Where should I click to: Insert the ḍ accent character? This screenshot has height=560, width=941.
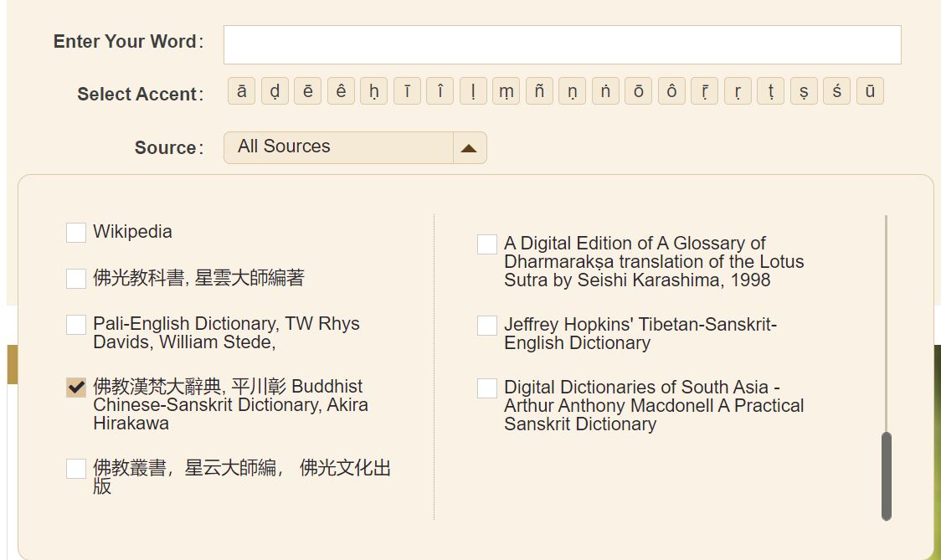click(275, 91)
